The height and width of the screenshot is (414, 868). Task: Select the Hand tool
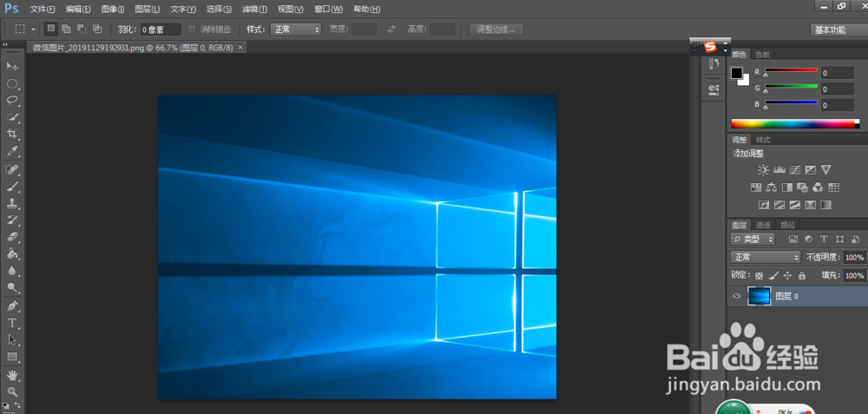point(12,375)
